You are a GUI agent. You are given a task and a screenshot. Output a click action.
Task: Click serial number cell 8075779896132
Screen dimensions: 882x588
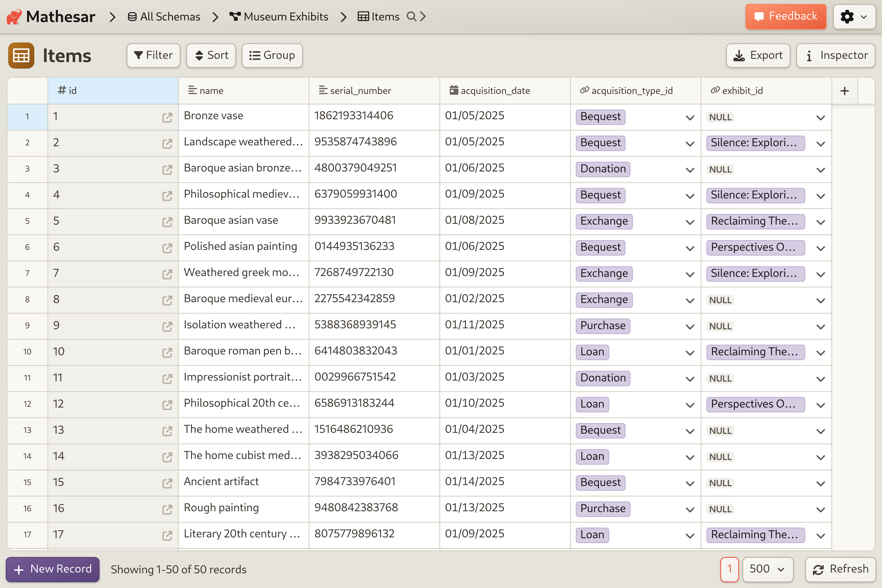click(x=374, y=535)
